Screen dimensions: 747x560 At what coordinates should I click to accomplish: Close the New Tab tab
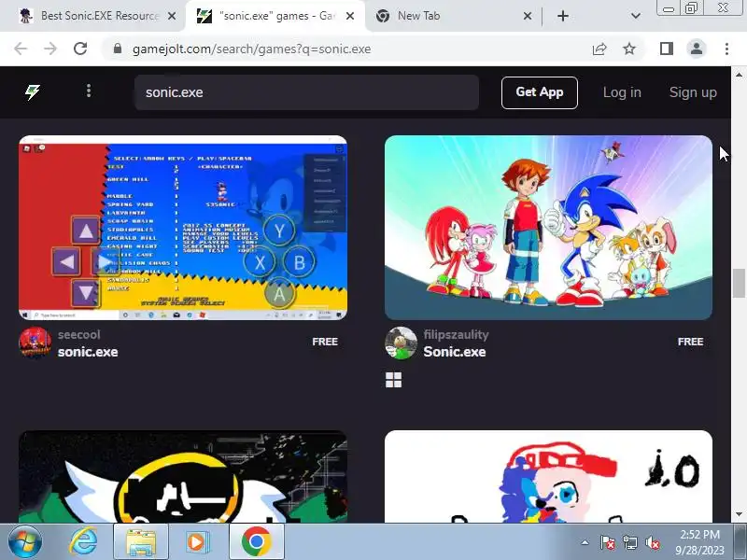point(528,16)
